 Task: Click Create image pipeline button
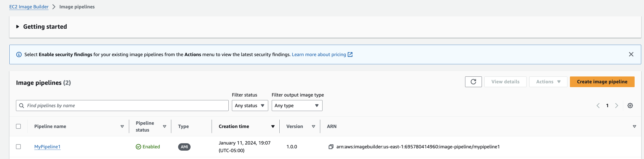pos(602,82)
